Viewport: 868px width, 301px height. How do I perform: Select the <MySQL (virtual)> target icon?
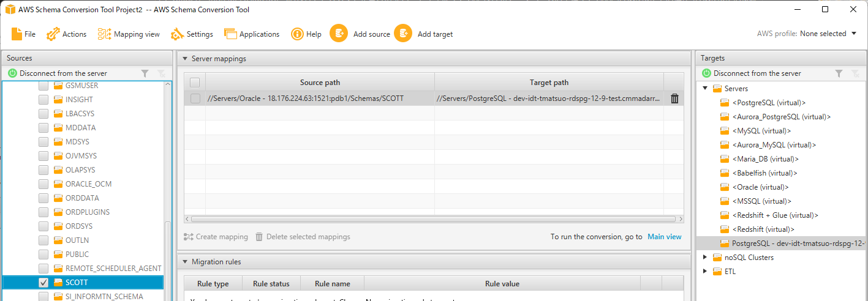click(725, 131)
